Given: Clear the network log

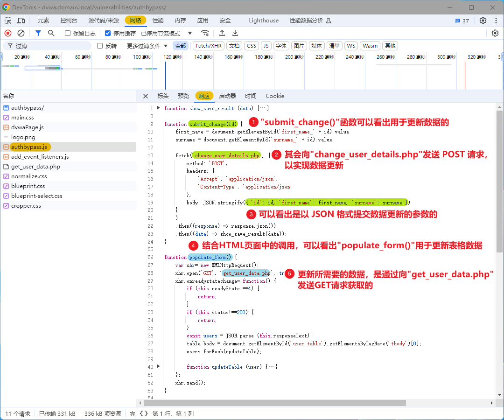Looking at the screenshot, I should tap(21, 33).
